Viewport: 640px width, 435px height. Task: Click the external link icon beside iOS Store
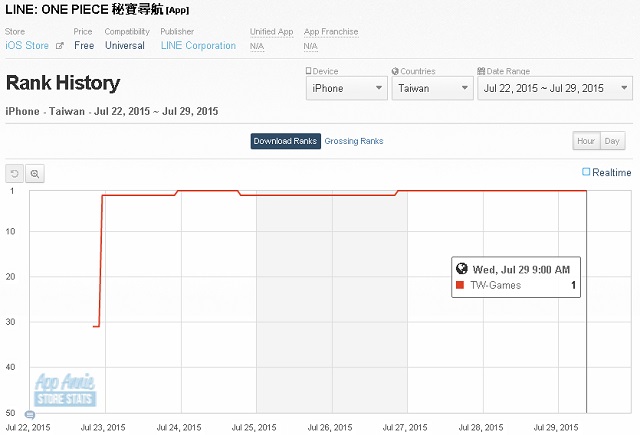click(x=60, y=46)
